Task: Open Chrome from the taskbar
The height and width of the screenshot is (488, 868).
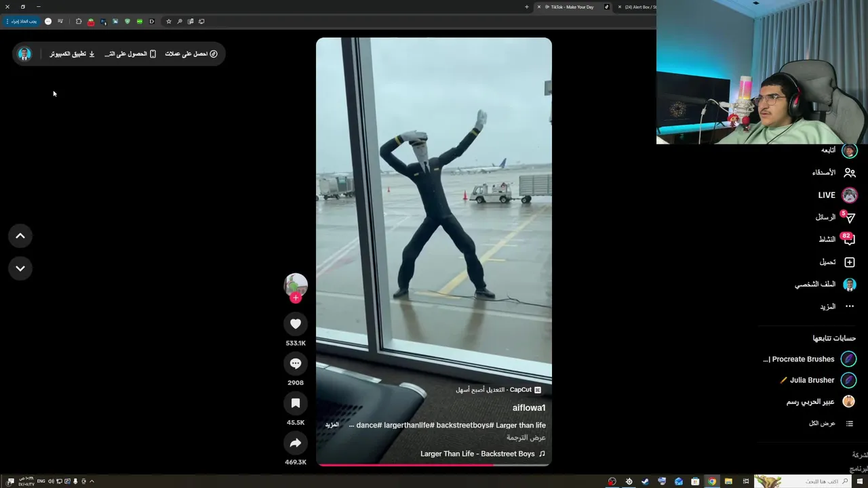Action: point(712,481)
